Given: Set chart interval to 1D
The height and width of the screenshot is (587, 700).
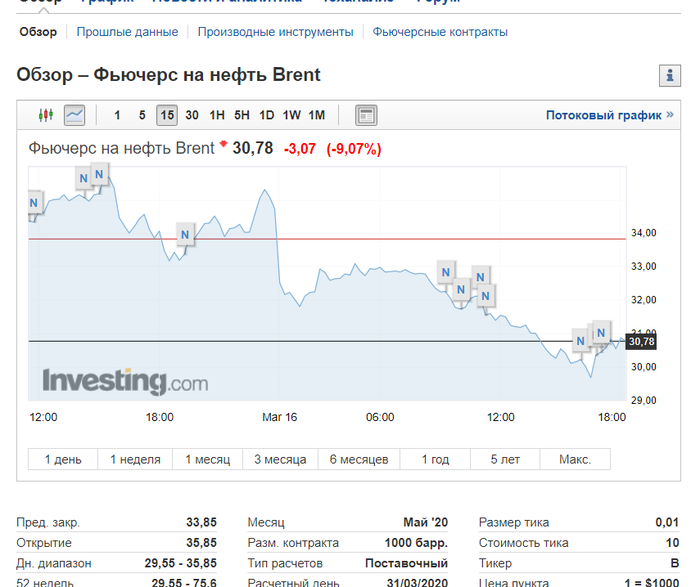Looking at the screenshot, I should click(x=266, y=115).
